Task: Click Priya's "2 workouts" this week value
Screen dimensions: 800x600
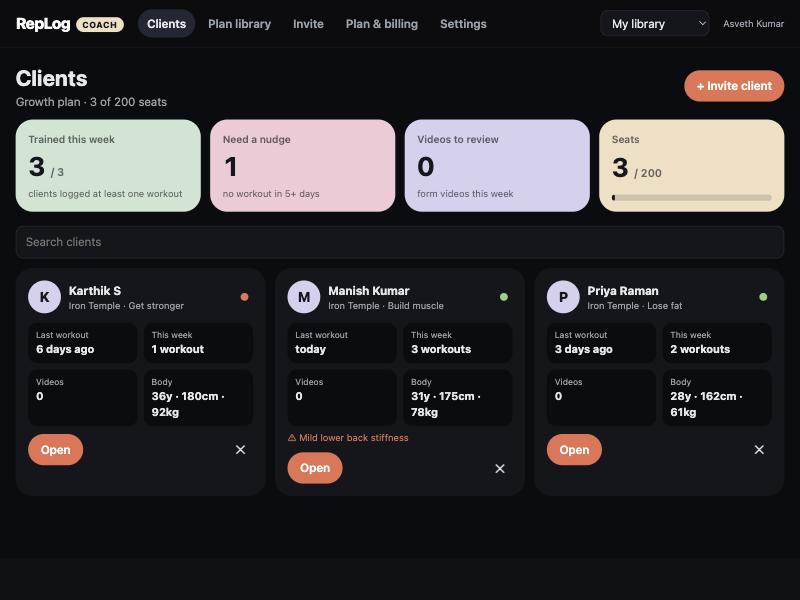Action: click(x=700, y=349)
